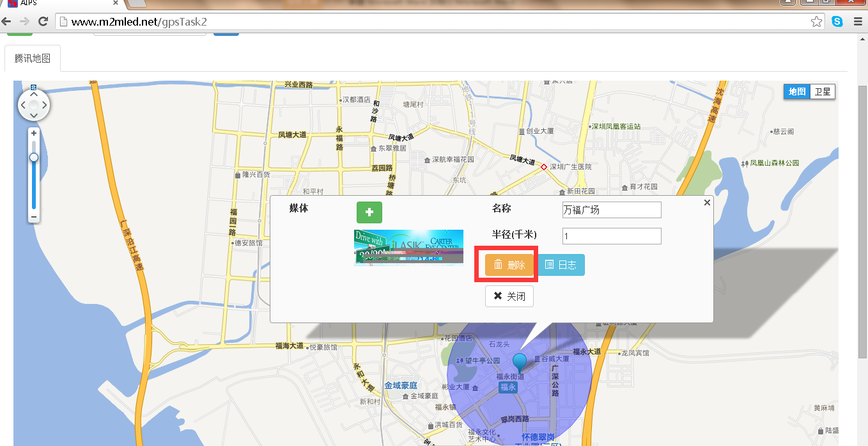Click the zoom in plus button
This screenshot has width=868, height=446.
point(34,132)
